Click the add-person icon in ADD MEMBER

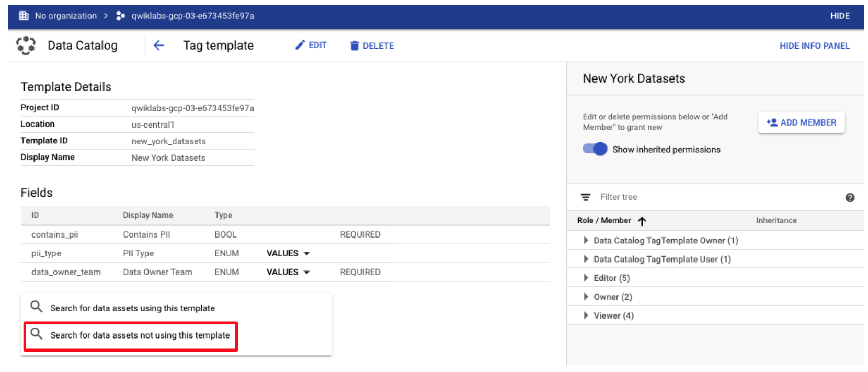click(772, 122)
